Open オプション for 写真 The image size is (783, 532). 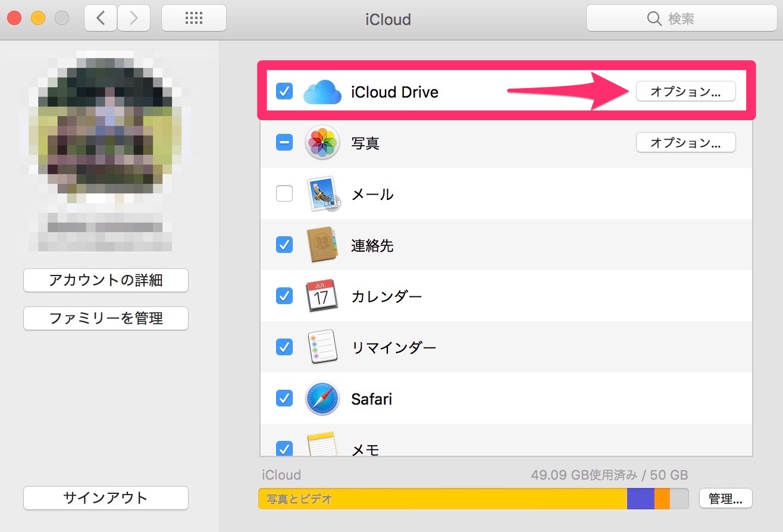pyautogui.click(x=686, y=143)
